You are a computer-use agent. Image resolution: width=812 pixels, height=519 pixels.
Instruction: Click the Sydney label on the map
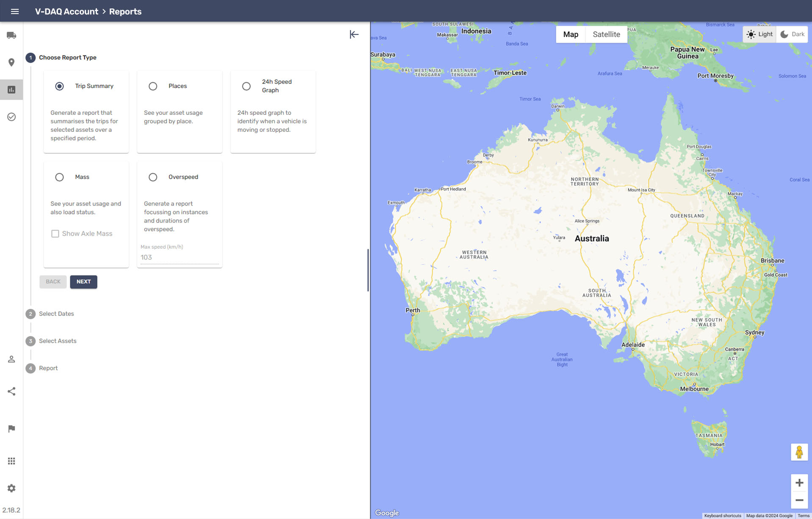(754, 332)
